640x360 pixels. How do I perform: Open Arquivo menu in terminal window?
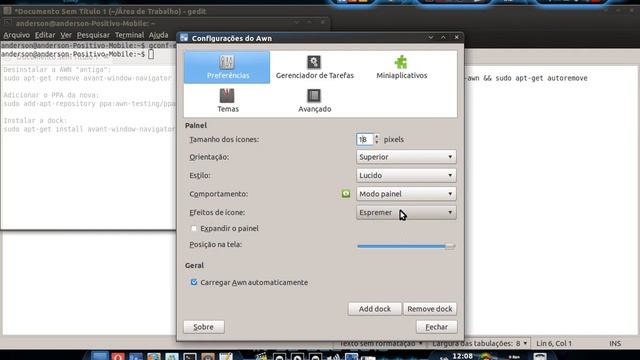(x=16, y=35)
